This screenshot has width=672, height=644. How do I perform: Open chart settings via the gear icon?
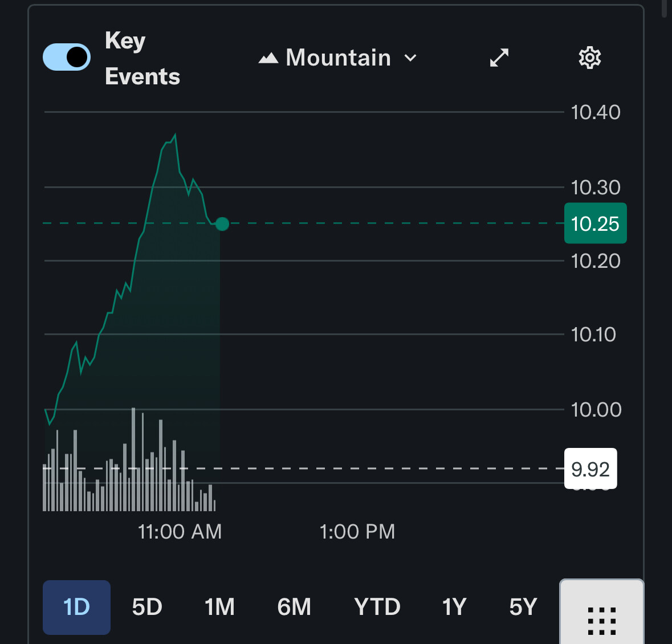click(x=589, y=58)
